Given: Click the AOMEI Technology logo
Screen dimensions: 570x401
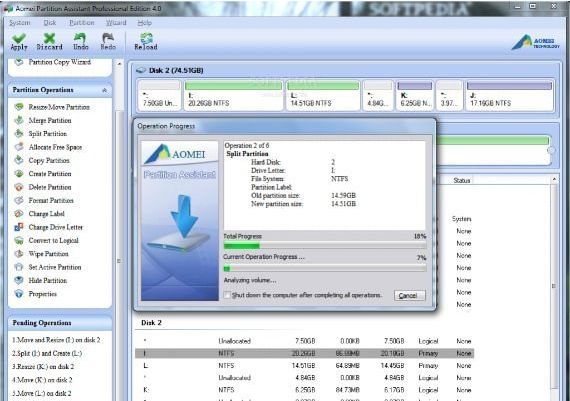Looking at the screenshot, I should pyautogui.click(x=535, y=42).
